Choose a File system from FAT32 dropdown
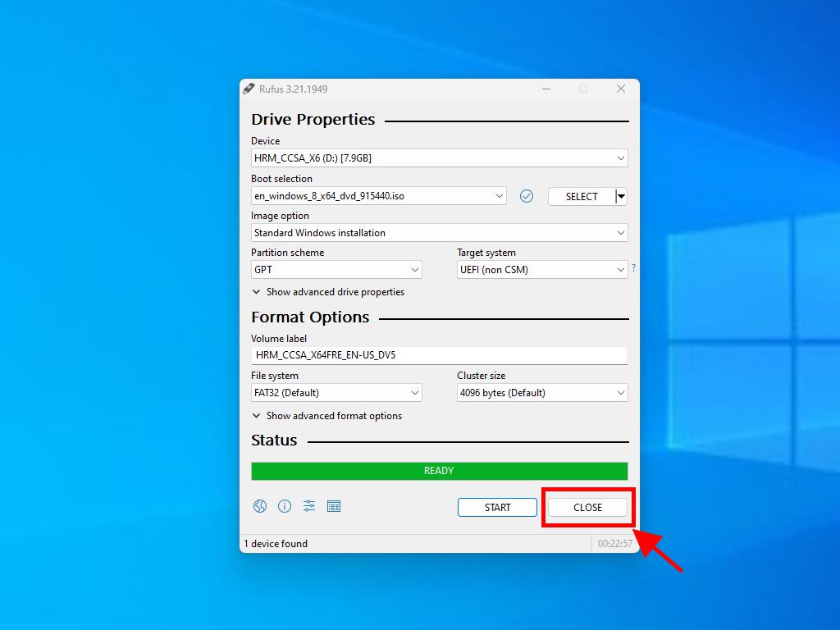840x630 pixels. [336, 393]
